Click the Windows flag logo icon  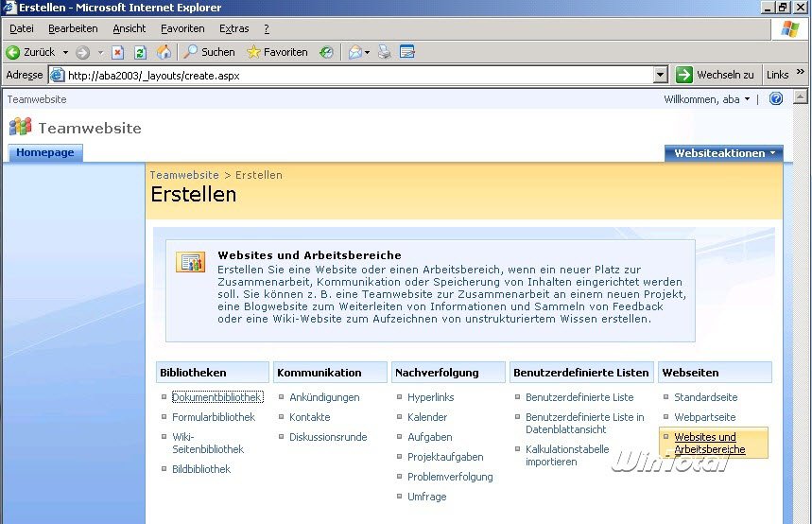click(x=789, y=28)
